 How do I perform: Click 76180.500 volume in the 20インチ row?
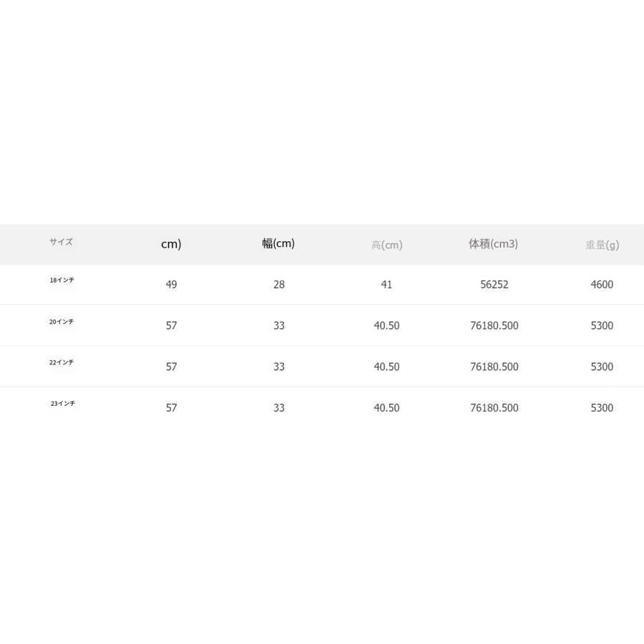pos(494,326)
